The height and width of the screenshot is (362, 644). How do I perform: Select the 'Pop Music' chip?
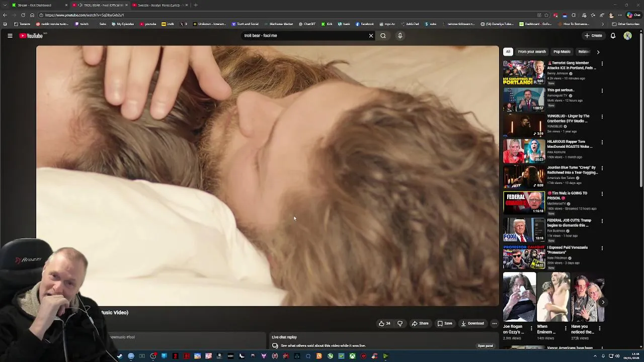(x=562, y=52)
